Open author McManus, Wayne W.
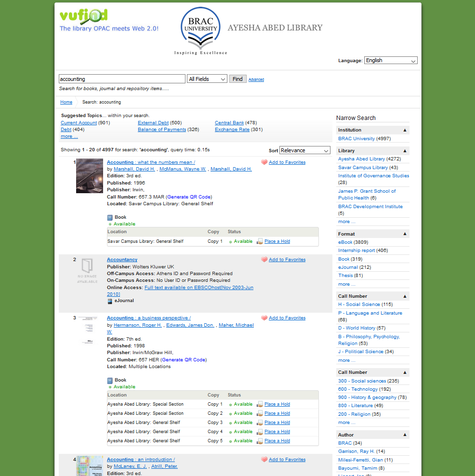The height and width of the screenshot is (476, 475). [x=183, y=169]
